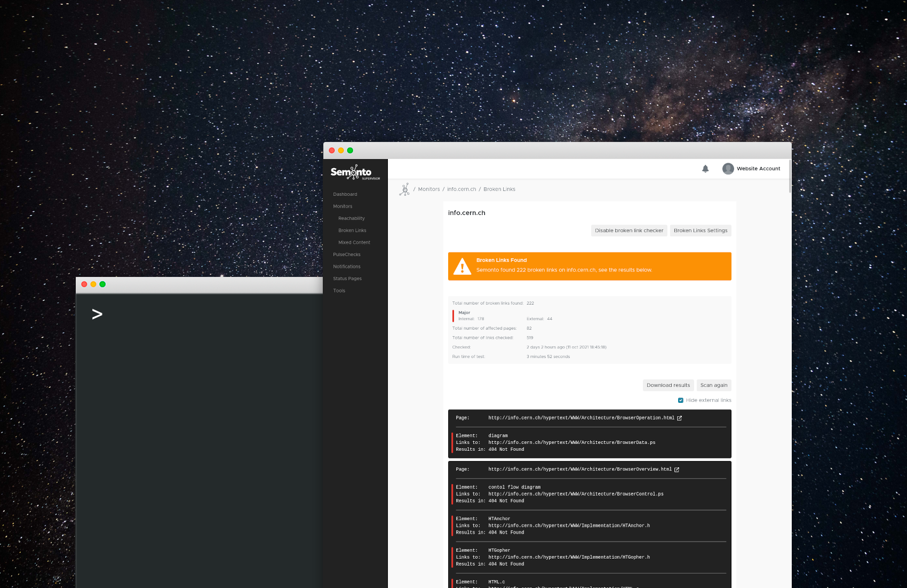The image size is (907, 588).
Task: Expand the Monitors sidebar section
Action: tap(343, 206)
